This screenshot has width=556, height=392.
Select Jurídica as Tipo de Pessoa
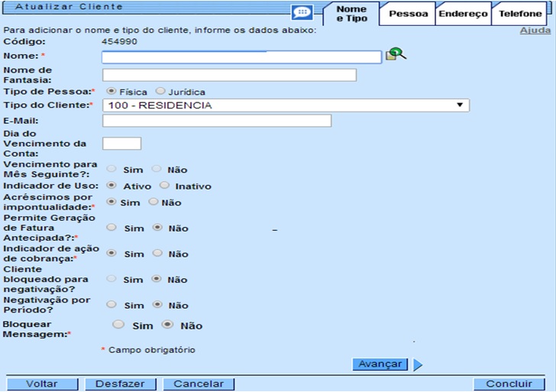click(x=160, y=91)
